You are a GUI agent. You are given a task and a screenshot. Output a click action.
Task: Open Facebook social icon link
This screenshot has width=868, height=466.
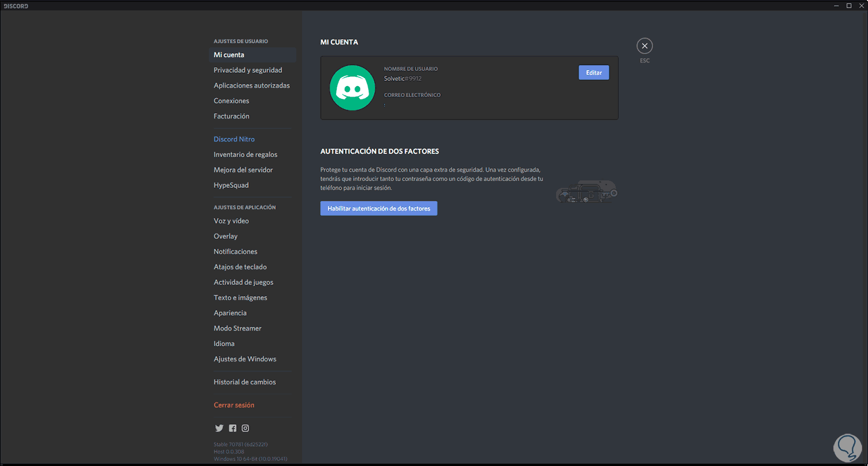coord(233,428)
